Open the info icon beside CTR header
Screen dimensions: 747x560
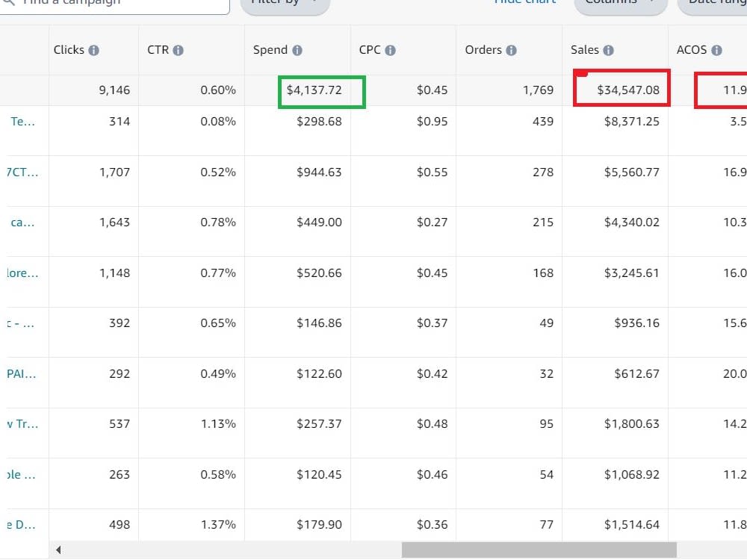point(179,50)
